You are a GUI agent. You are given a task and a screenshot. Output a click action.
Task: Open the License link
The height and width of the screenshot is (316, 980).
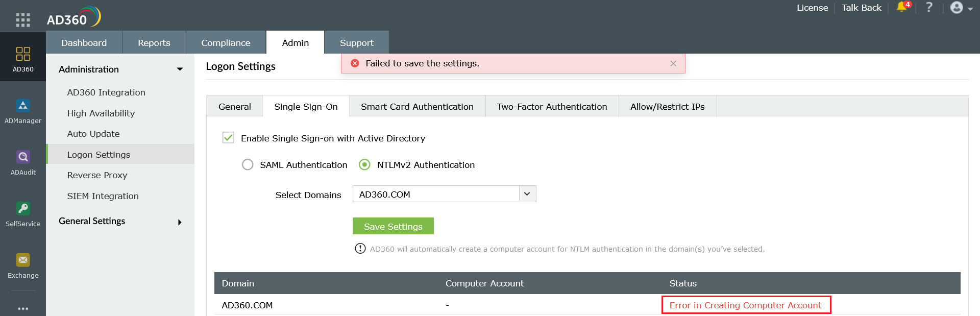pos(812,8)
